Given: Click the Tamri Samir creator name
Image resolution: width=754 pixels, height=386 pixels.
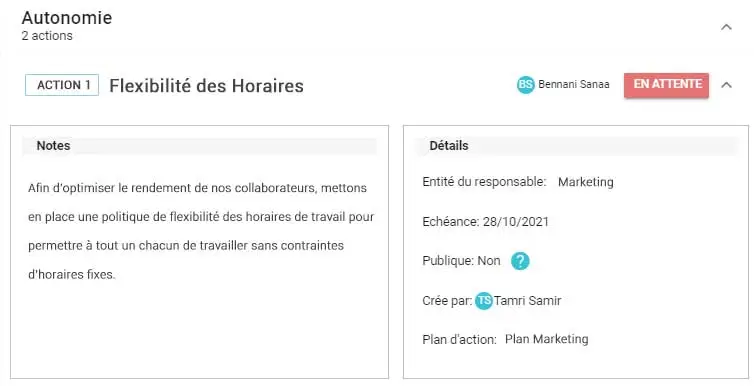Looking at the screenshot, I should tap(528, 301).
